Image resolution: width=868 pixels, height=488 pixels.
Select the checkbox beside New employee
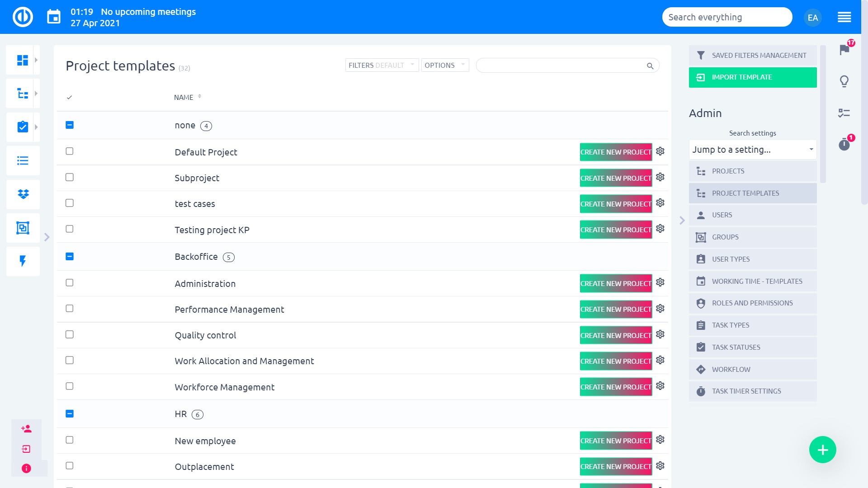(69, 440)
